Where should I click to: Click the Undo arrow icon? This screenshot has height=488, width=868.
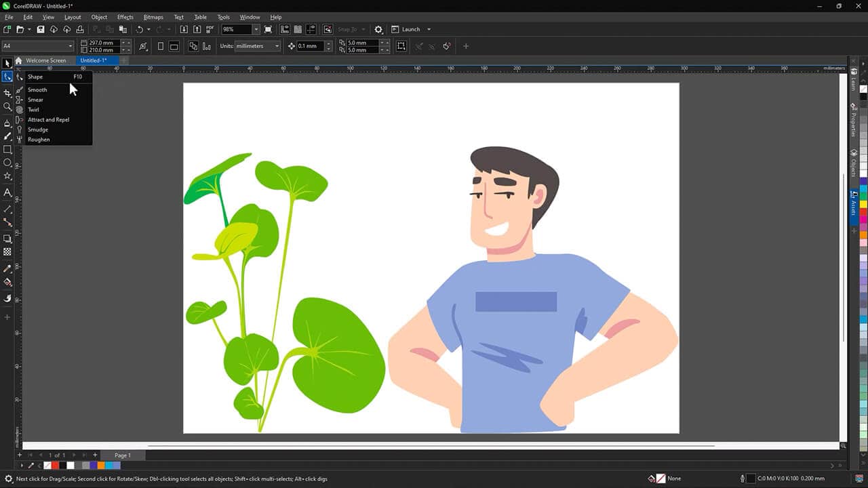click(139, 30)
